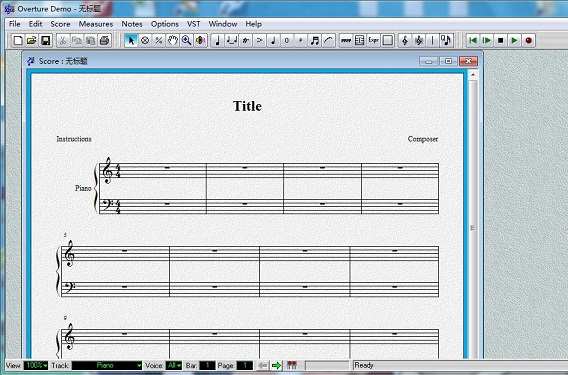This screenshot has width=568, height=375.
Task: Click the vertical scrollbar up arrow
Action: tap(473, 75)
